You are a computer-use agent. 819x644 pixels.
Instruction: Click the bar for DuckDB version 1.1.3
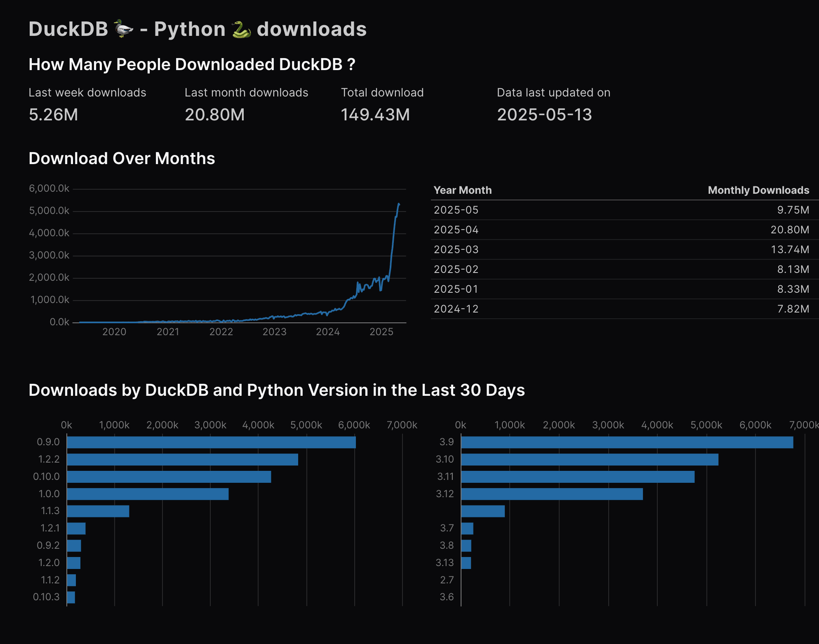[98, 511]
